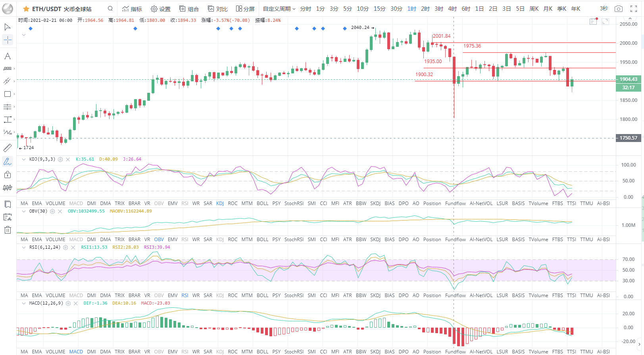The image size is (644, 355).
Task: Open the calendar notes editor icon
Action: coord(8,217)
